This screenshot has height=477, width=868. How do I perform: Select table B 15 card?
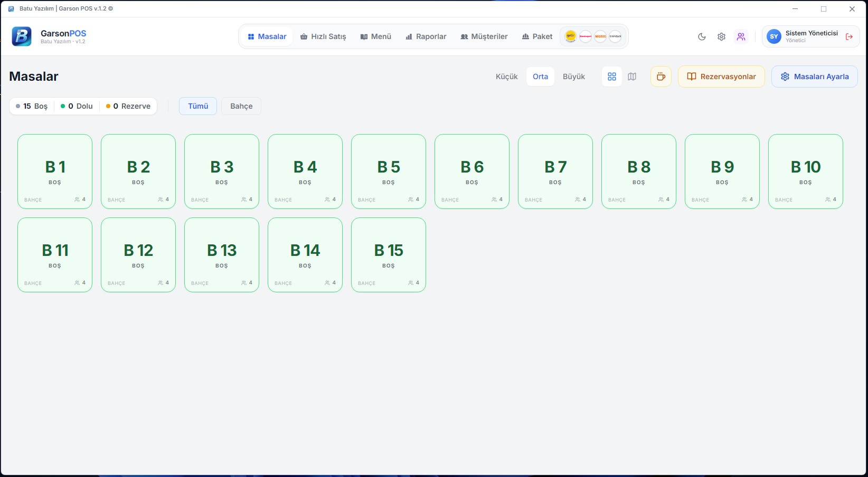pyautogui.click(x=389, y=255)
